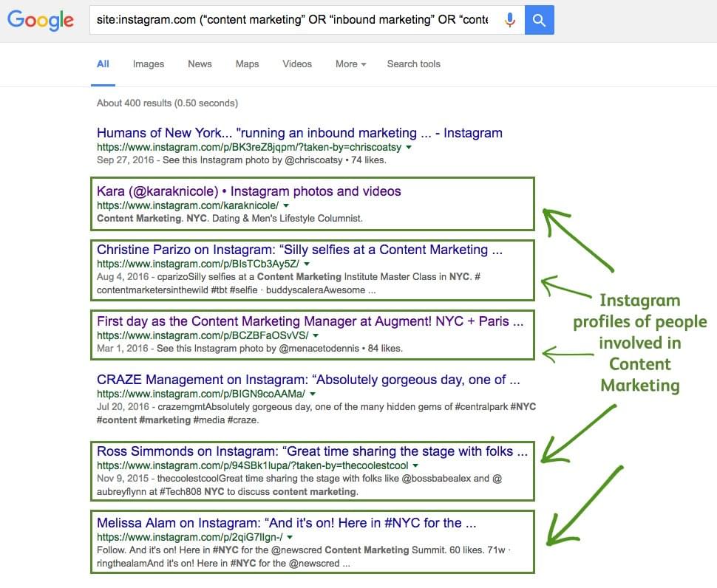
Task: Open Search tools options
Action: (414, 64)
